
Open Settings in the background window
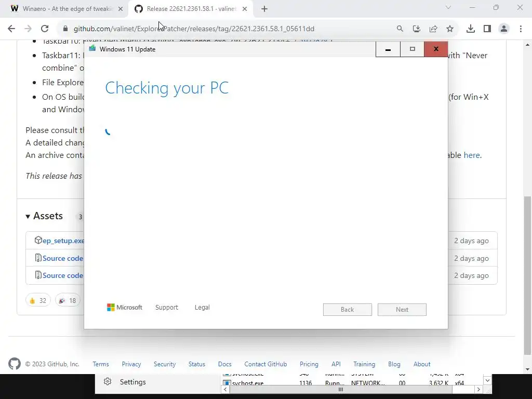(132, 382)
